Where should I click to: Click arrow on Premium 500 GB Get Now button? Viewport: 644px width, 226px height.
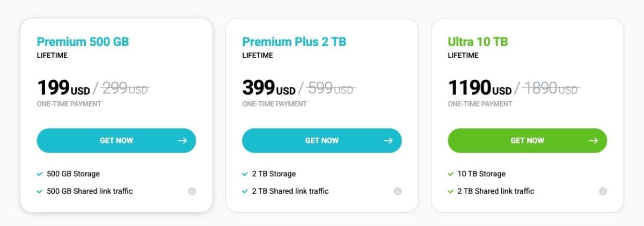click(182, 141)
